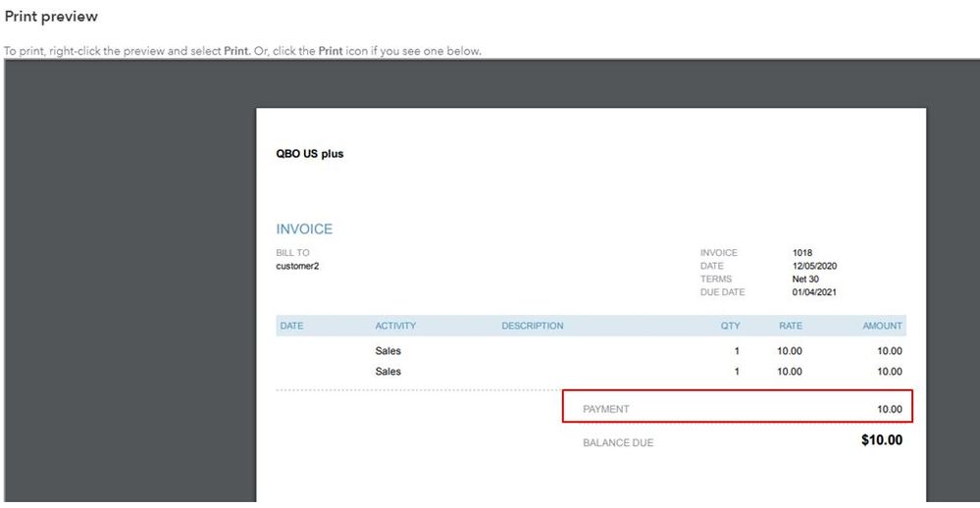
Task: Click the ACTIVITY column header
Action: [x=395, y=326]
